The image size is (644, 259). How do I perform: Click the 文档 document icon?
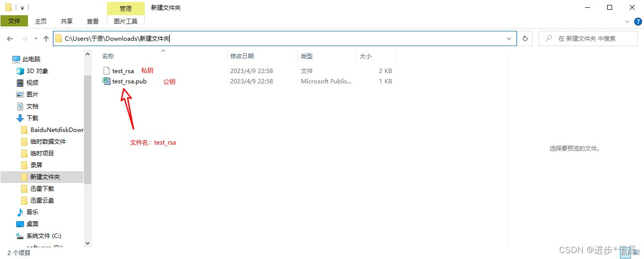click(x=20, y=106)
